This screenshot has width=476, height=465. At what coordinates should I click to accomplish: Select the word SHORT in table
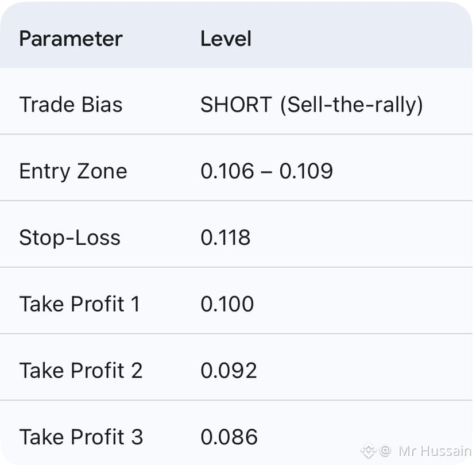pos(235,105)
